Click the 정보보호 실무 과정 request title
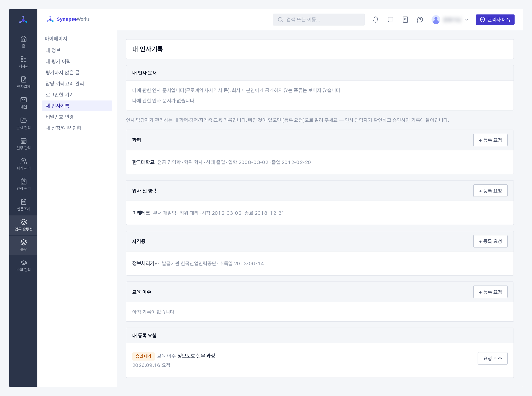 tap(196, 356)
